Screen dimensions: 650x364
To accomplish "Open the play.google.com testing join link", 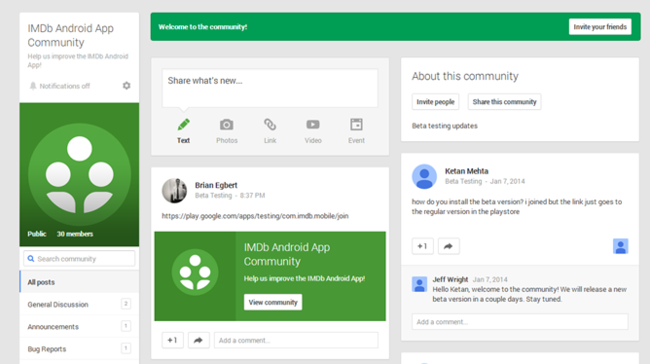I will pyautogui.click(x=255, y=216).
